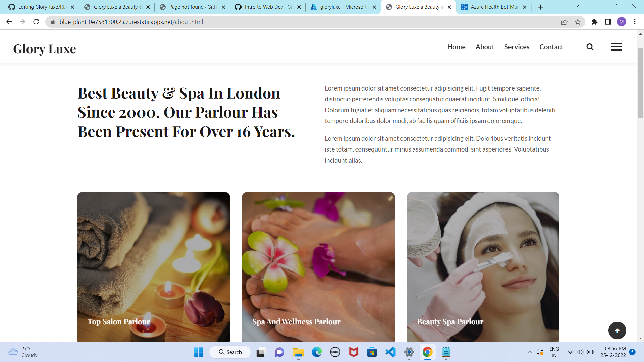Open Visual Studio Code from taskbar

point(390,352)
